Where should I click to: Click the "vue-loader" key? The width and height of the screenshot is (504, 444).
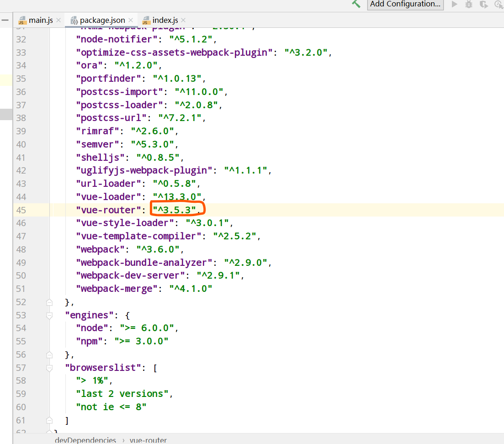(x=108, y=197)
